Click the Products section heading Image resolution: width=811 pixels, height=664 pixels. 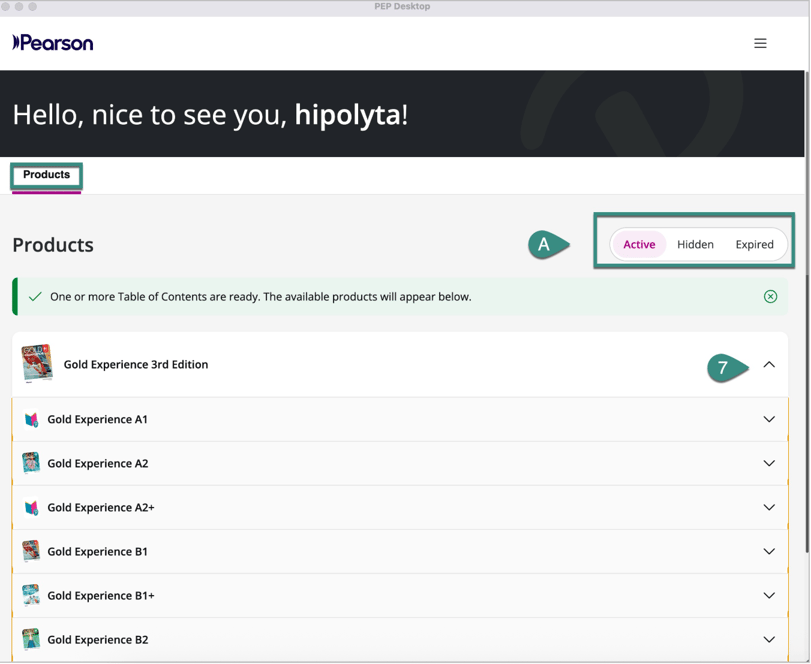point(53,245)
